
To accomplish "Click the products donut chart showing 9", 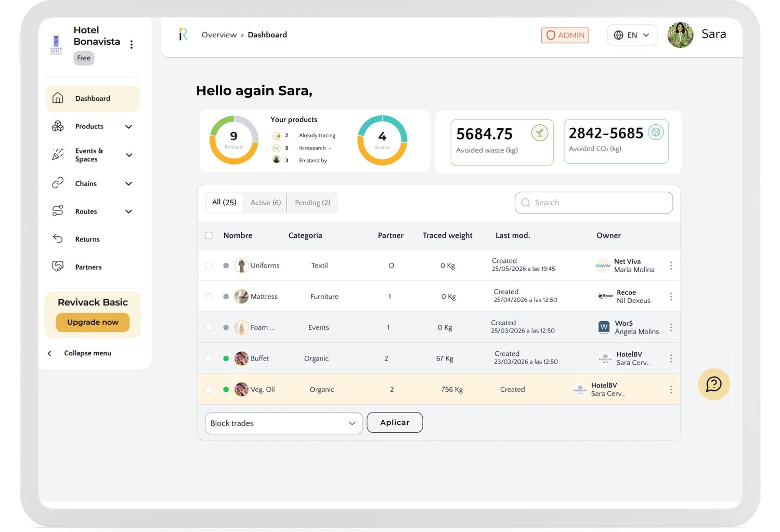I will (234, 140).
